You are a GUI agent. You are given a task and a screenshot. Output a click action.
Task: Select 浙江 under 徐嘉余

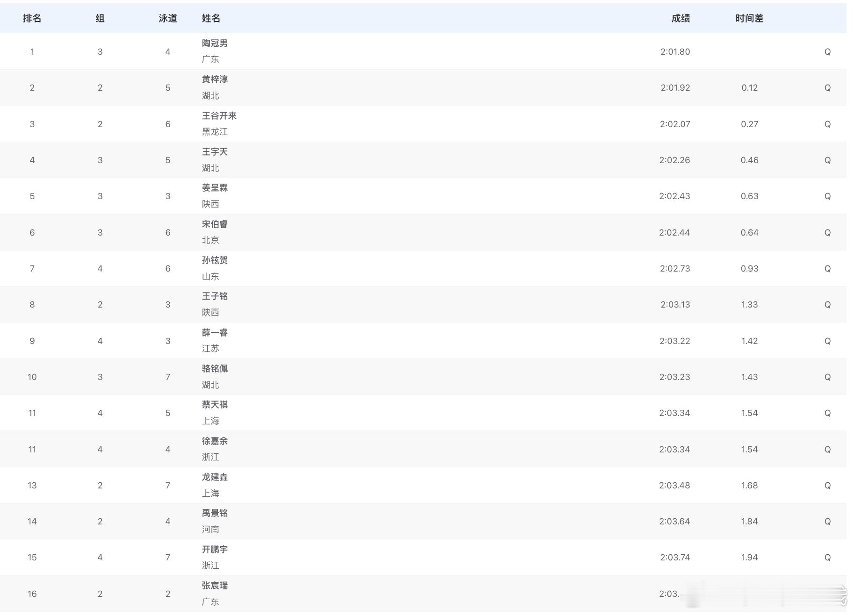(x=210, y=457)
